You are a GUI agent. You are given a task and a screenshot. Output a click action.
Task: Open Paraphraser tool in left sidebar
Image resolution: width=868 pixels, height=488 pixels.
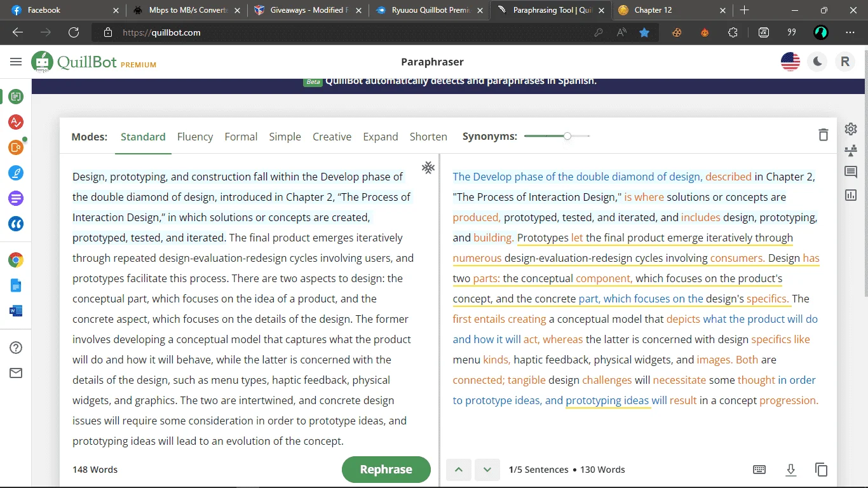coord(17,97)
